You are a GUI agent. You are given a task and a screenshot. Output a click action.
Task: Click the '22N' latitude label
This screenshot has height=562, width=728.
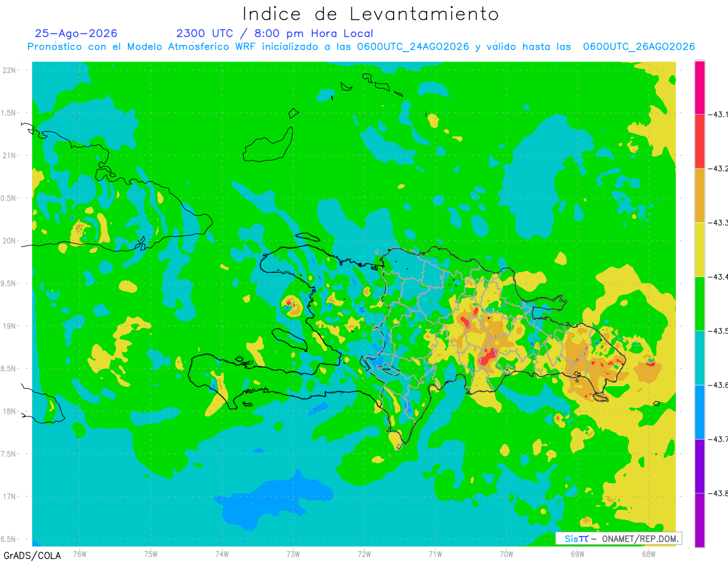point(10,70)
